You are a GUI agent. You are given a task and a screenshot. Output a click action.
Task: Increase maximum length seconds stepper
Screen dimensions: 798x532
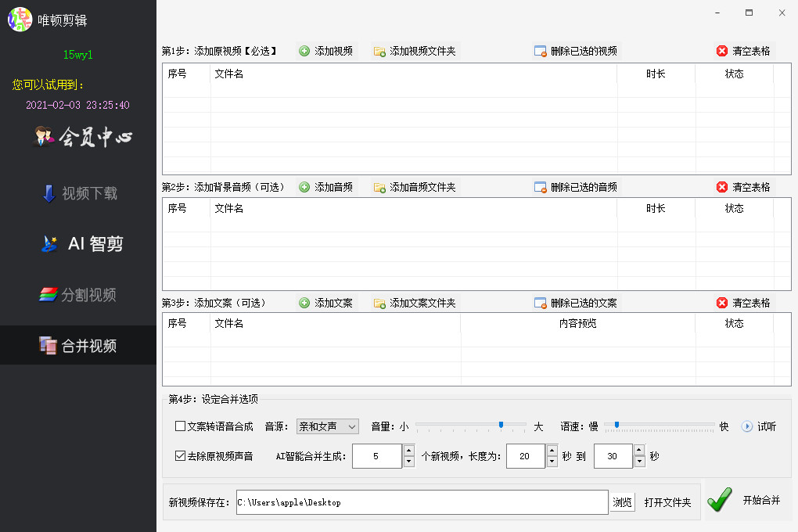pyautogui.click(x=640, y=450)
